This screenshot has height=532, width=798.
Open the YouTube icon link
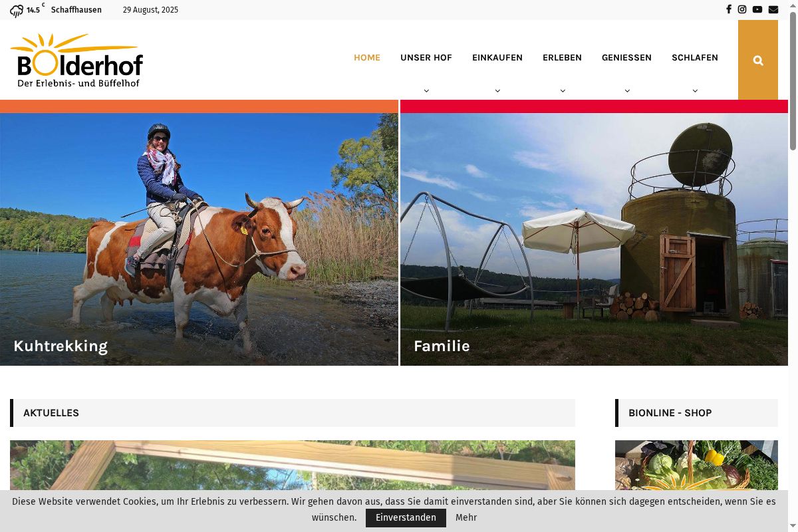point(757,9)
